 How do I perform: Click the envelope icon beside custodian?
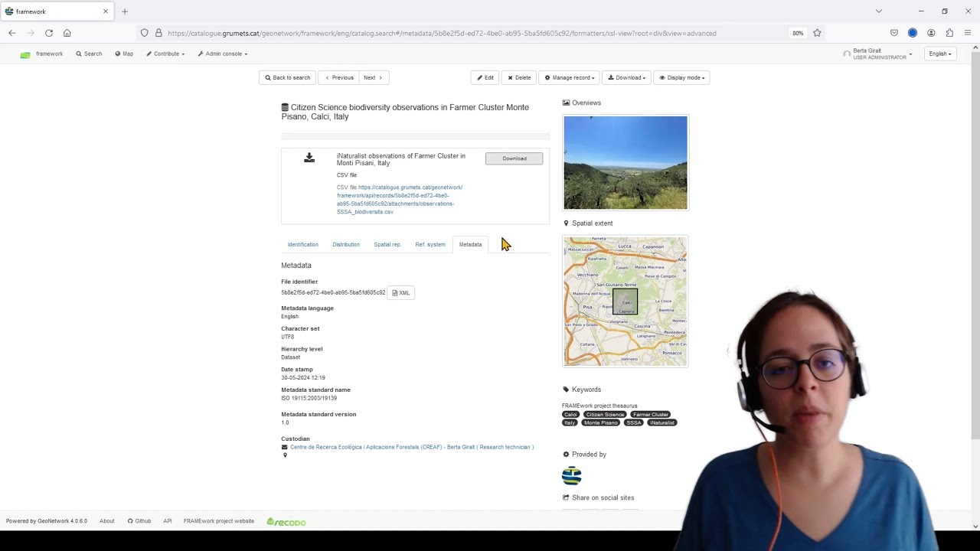pos(285,447)
